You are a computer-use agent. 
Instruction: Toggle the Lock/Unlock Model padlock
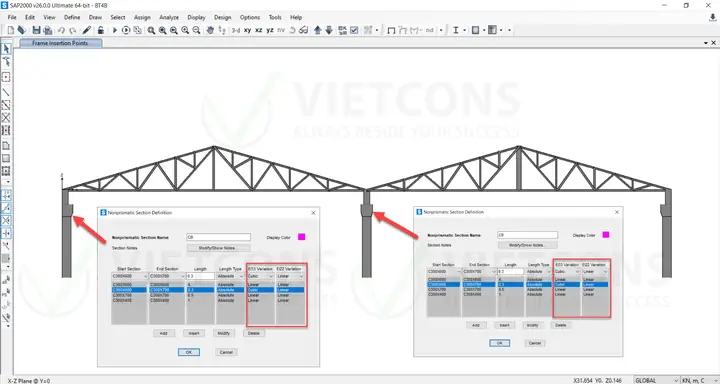pyautogui.click(x=101, y=30)
